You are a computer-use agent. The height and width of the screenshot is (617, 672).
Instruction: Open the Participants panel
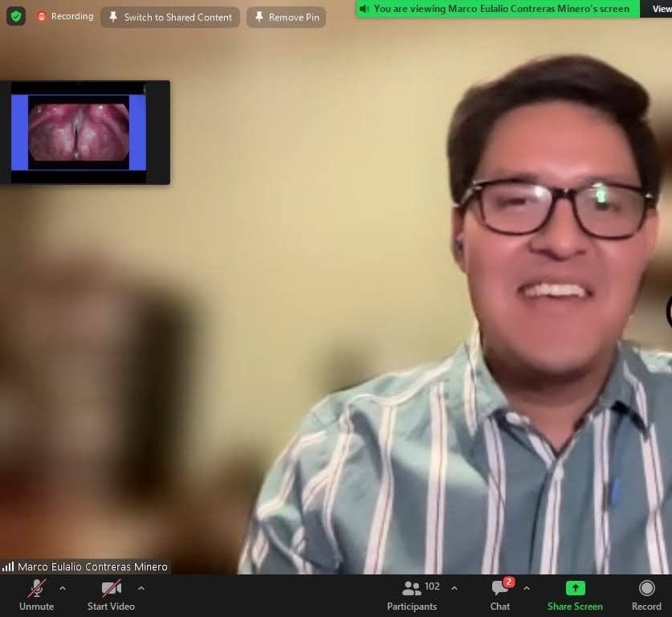click(x=412, y=594)
